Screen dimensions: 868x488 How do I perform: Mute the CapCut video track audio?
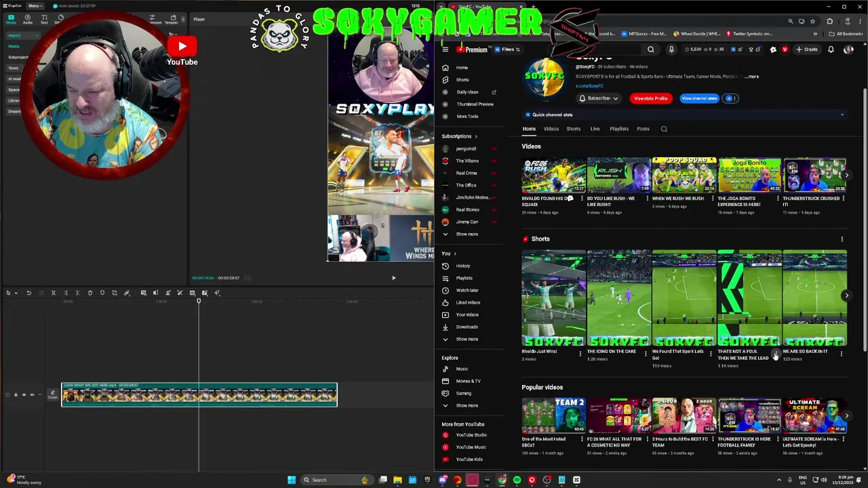31,394
